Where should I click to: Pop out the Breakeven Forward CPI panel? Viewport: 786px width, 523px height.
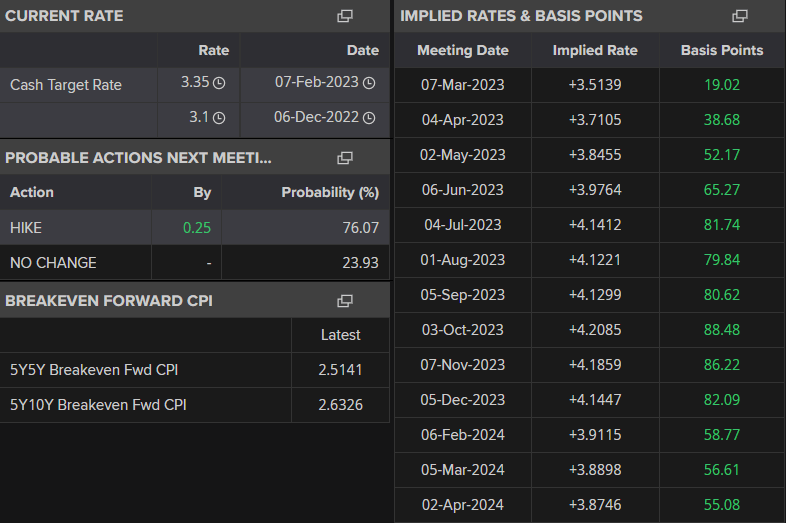tap(345, 301)
